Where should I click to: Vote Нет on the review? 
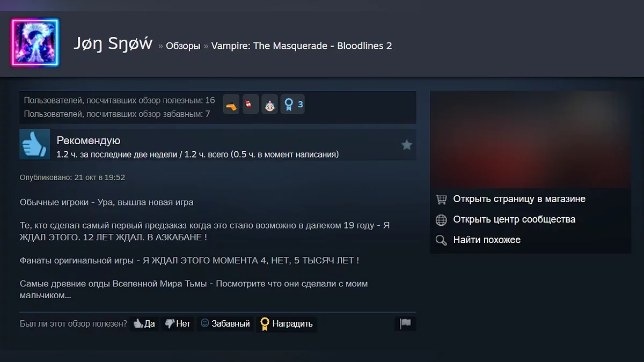point(178,324)
